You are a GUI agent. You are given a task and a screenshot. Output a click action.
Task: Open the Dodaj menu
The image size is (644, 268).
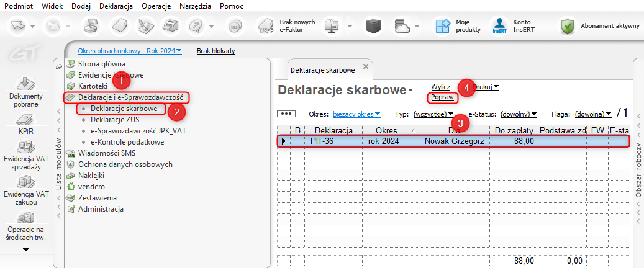click(x=80, y=6)
